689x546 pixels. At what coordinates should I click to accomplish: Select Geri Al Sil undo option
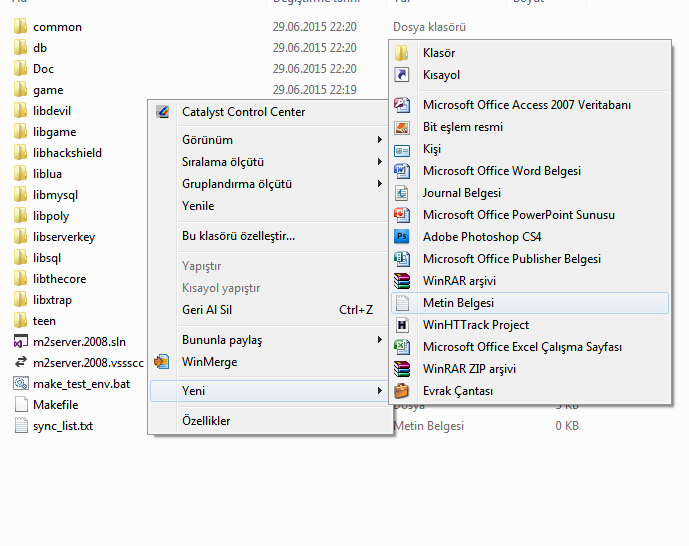(x=207, y=310)
